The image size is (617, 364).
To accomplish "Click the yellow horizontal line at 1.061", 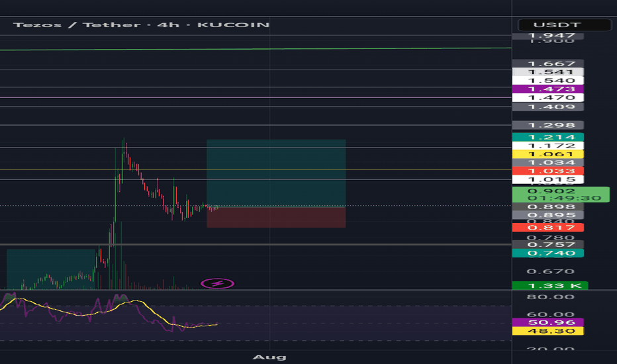I will click(256, 169).
